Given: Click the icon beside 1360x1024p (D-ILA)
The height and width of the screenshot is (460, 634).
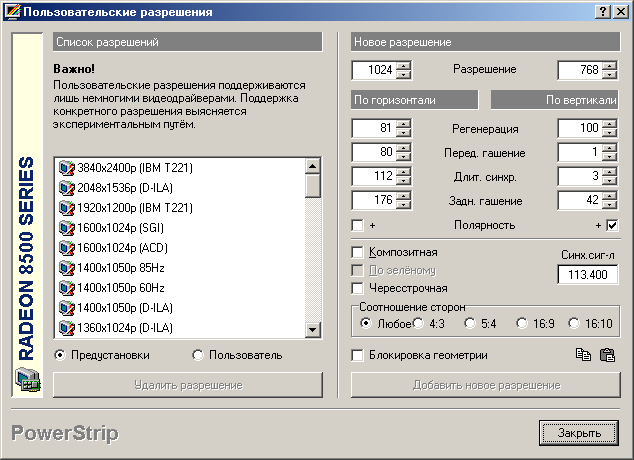Looking at the screenshot, I should pos(67,328).
